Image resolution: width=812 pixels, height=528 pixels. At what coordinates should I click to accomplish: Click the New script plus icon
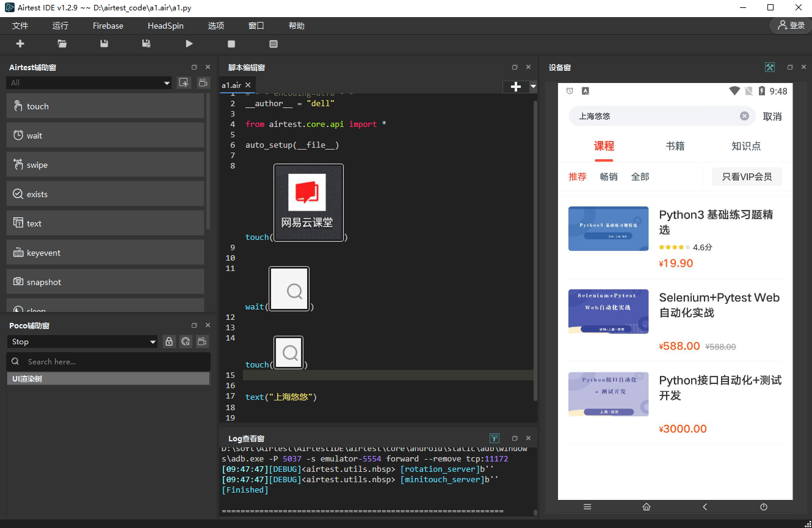20,44
